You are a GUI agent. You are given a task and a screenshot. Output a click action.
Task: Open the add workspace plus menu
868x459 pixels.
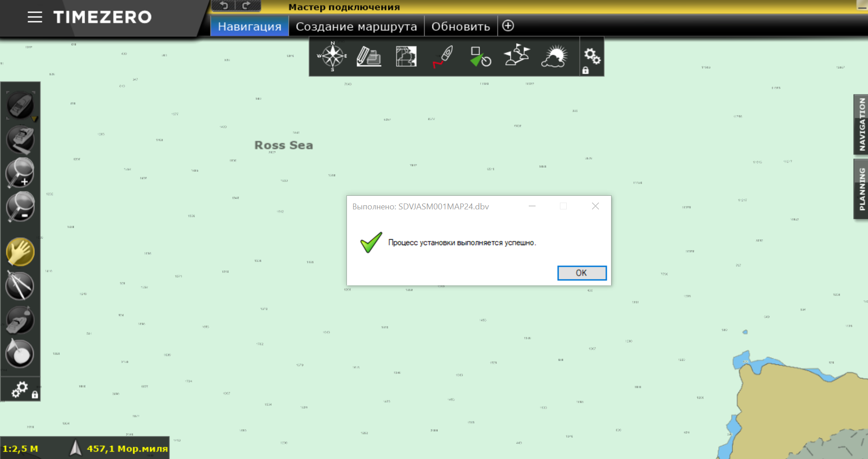click(508, 26)
